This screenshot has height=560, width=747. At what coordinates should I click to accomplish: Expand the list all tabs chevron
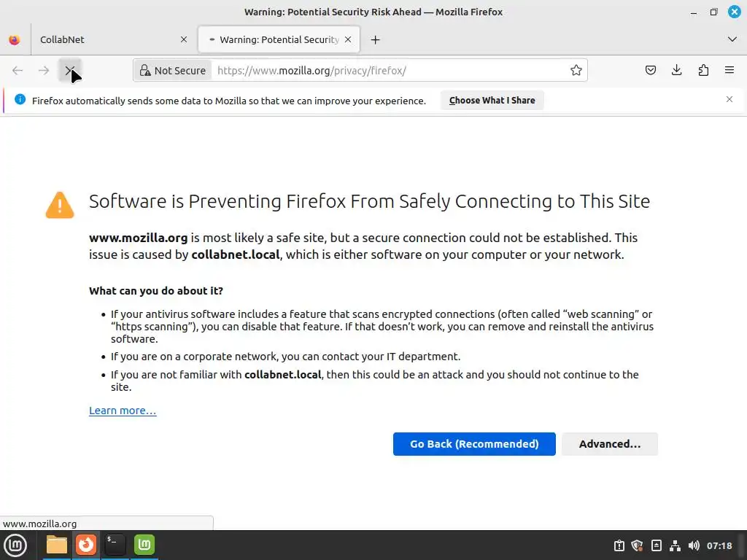732,39
